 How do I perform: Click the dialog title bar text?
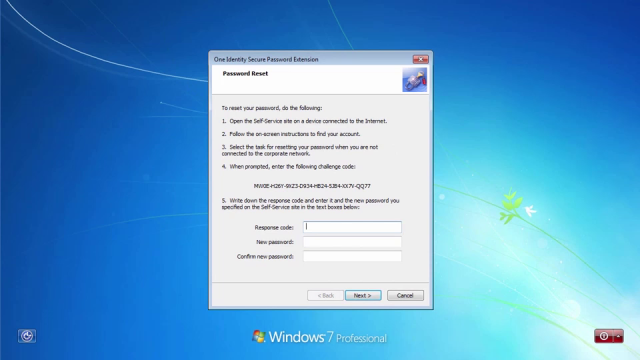coord(266,59)
